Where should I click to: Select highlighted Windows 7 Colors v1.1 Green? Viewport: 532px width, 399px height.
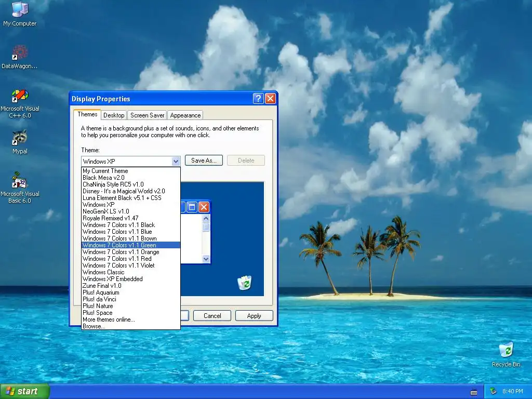point(131,245)
